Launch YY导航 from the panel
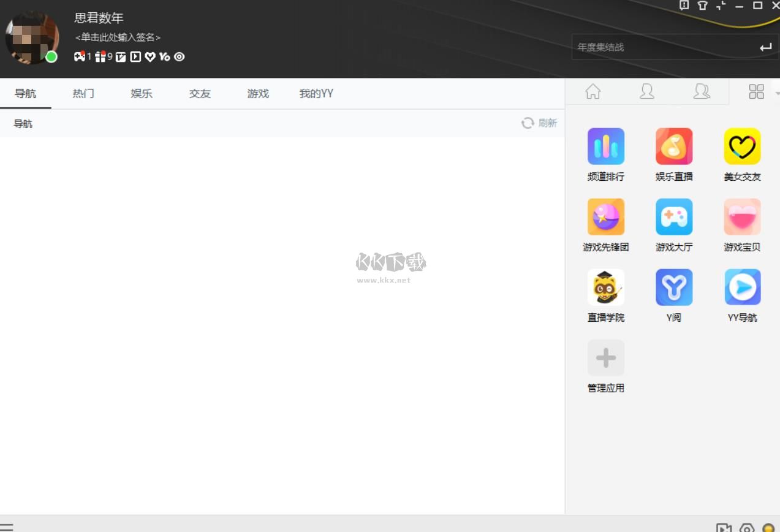This screenshot has width=780, height=532. tap(741, 287)
